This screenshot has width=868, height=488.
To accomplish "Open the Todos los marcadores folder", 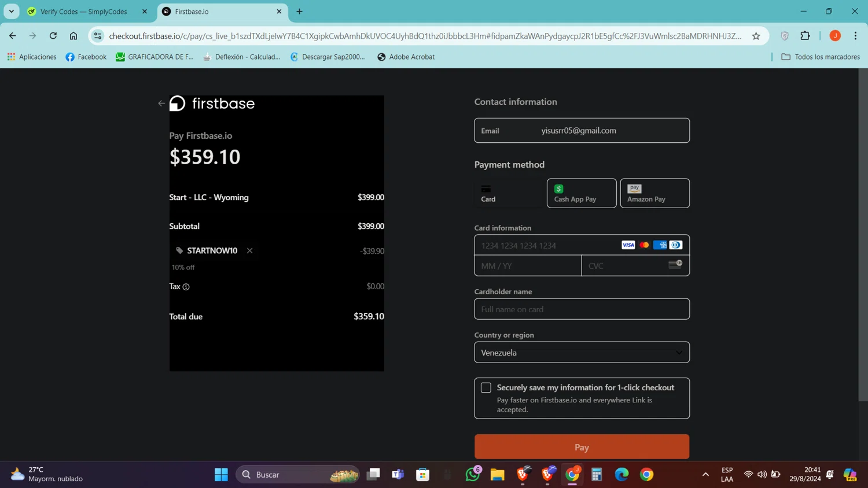I will [x=820, y=57].
